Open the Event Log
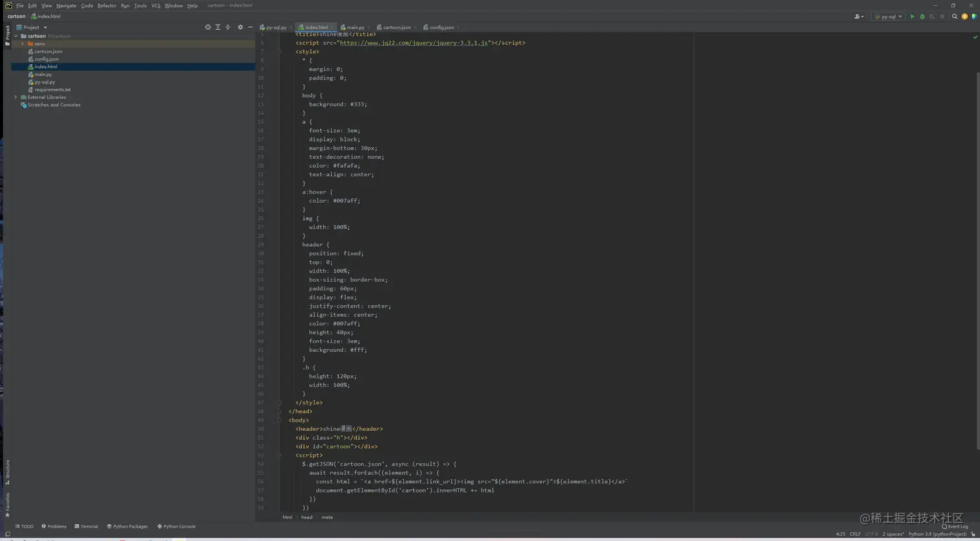This screenshot has width=980, height=541. [x=955, y=526]
